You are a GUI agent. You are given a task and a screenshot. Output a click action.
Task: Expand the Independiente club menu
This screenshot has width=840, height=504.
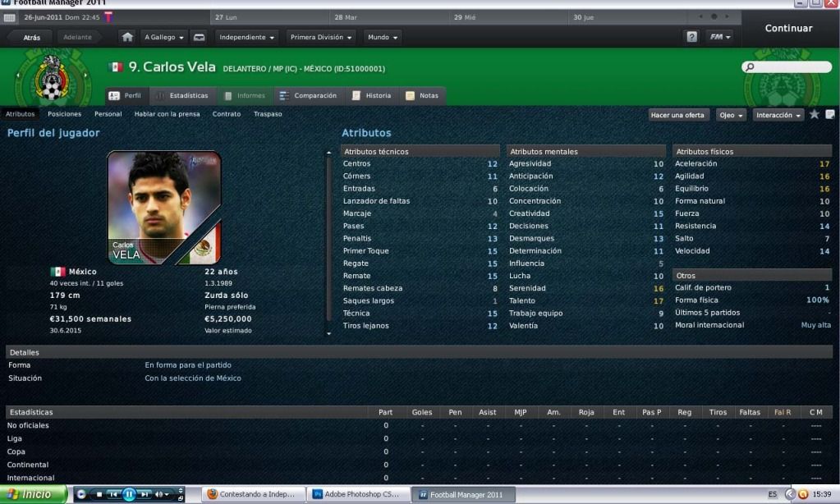246,37
